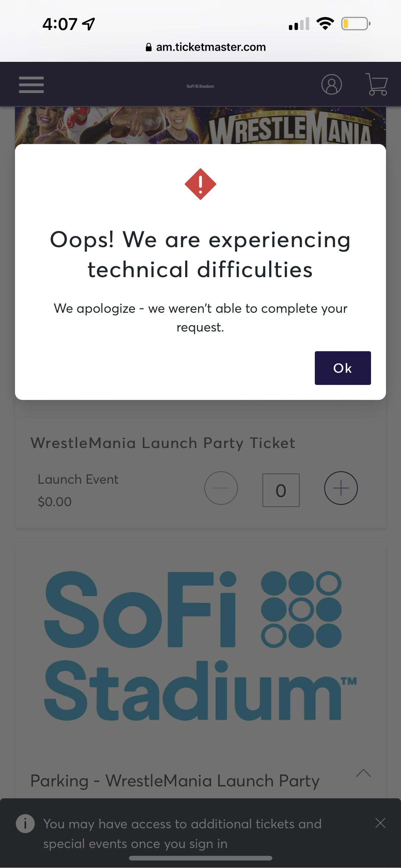
Task: Click the Parking - WrestleMania Launch Party link
Action: click(175, 781)
